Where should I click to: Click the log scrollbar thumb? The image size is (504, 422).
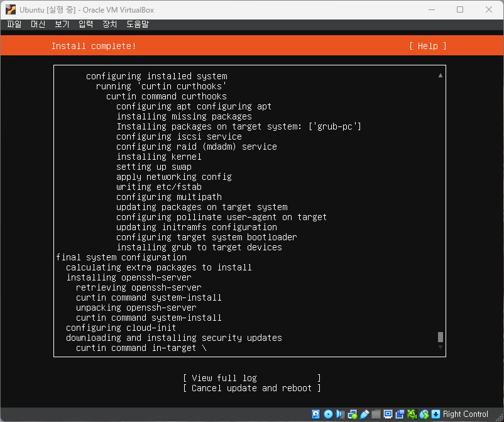tap(441, 337)
